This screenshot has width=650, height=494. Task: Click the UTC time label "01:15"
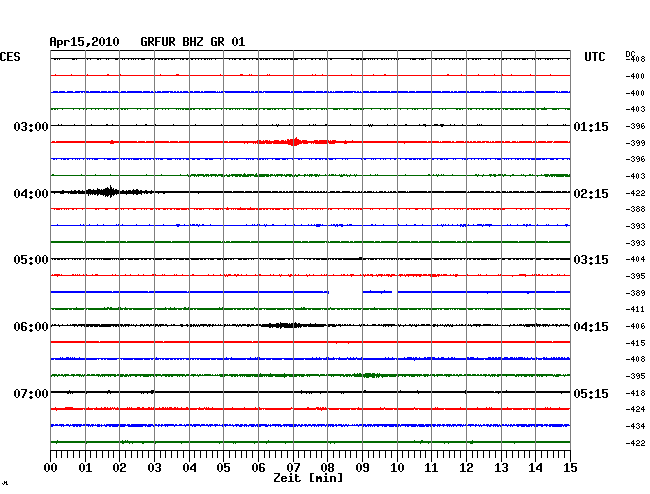(x=591, y=127)
